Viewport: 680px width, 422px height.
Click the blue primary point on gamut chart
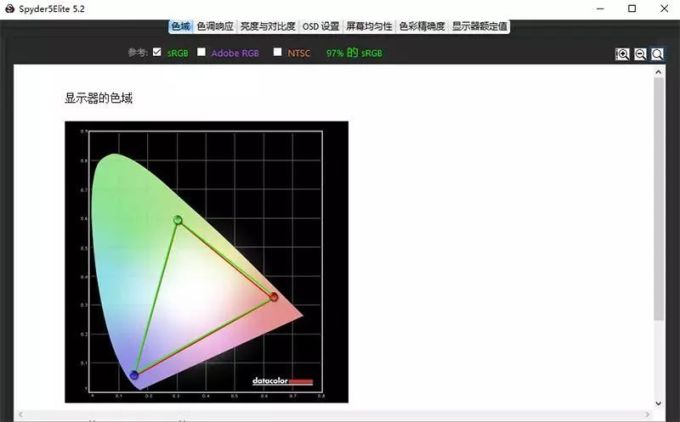(134, 375)
